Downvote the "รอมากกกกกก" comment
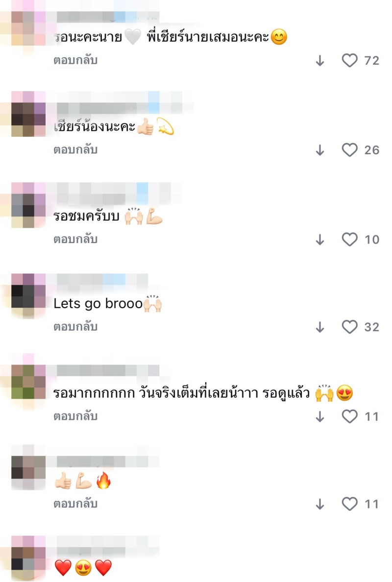The image size is (392, 582). (x=320, y=416)
